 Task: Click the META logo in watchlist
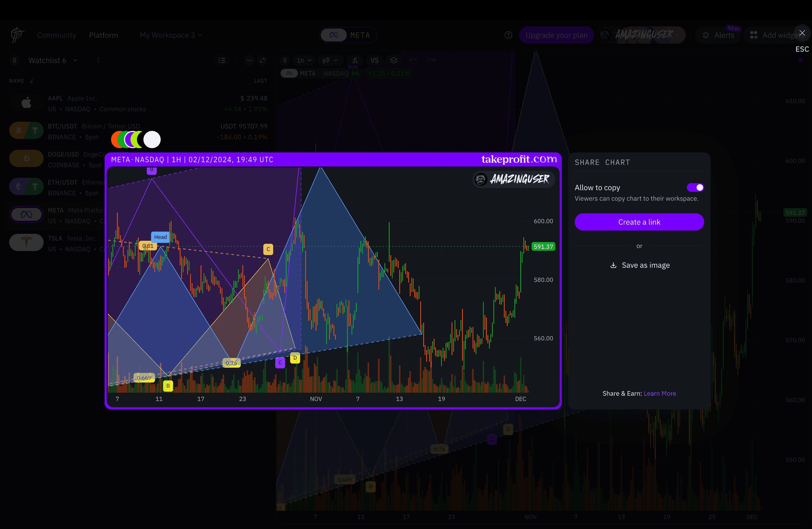[x=26, y=214]
